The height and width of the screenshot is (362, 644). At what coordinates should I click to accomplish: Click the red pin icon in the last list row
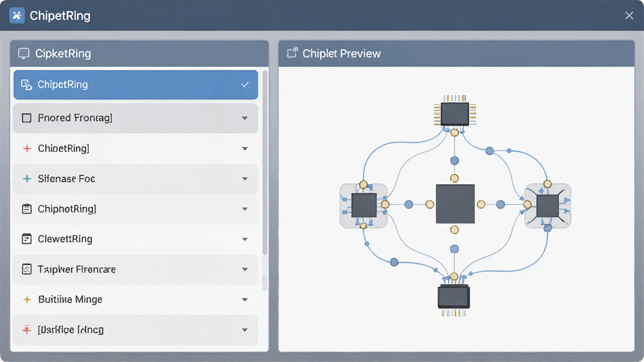[x=26, y=329]
